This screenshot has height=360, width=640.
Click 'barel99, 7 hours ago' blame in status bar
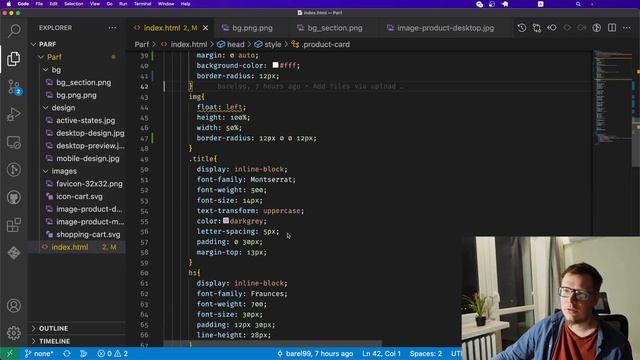coord(315,353)
